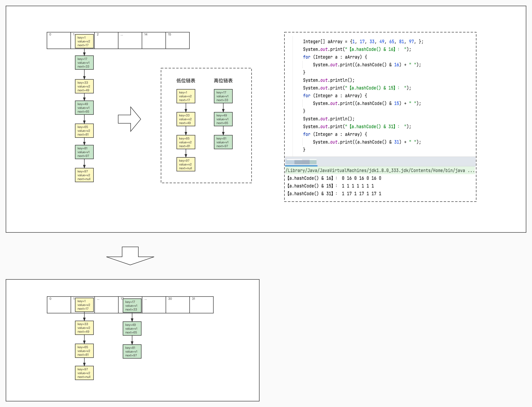Image resolution: width=532 pixels, height=407 pixels.
Task: Select key=33 node under the 32-slot array
Action: point(84,328)
